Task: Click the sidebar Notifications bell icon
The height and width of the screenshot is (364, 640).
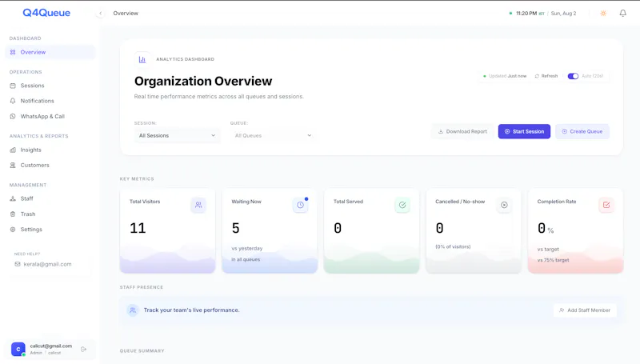Action: (x=13, y=101)
